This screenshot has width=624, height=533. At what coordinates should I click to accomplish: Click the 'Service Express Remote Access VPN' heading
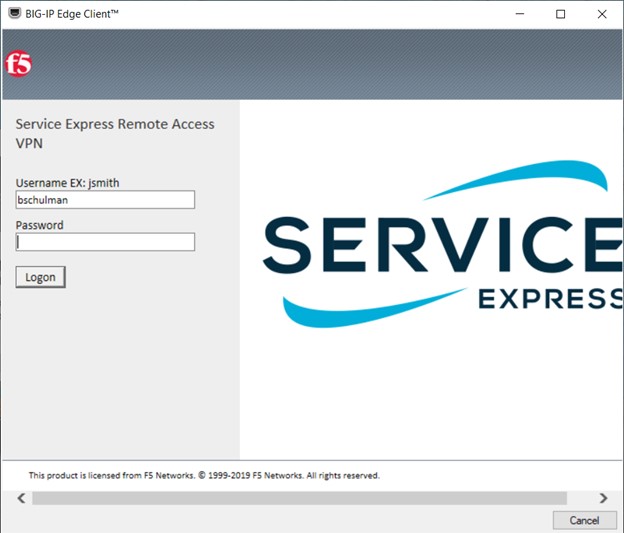115,133
